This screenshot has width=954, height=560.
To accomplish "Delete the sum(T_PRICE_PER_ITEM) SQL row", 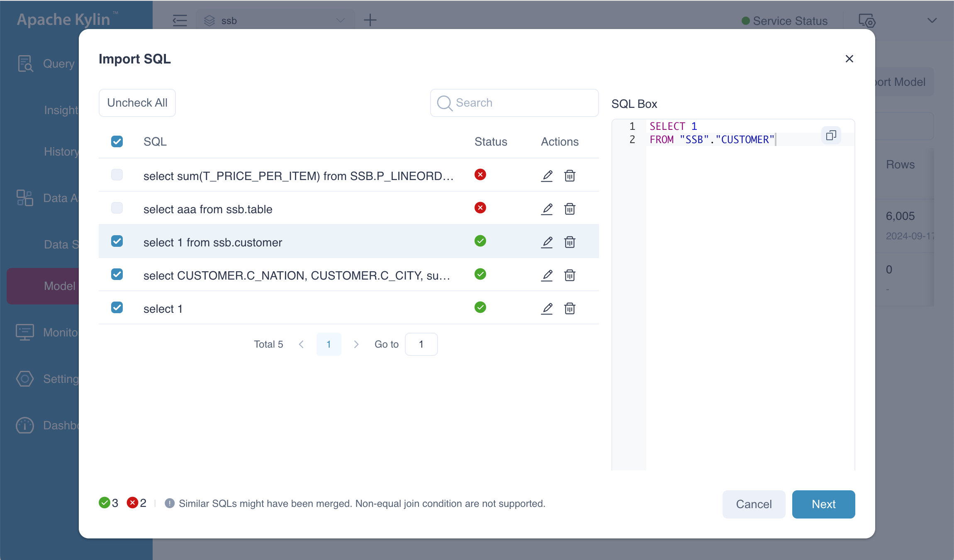I will coord(569,175).
